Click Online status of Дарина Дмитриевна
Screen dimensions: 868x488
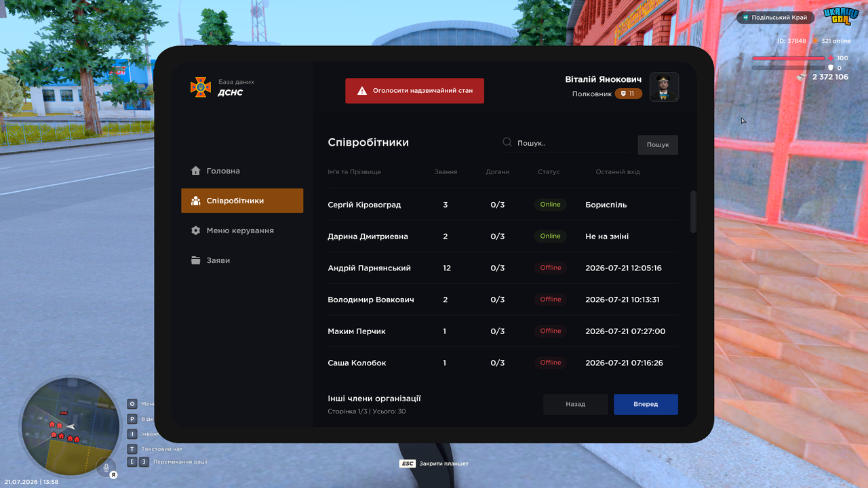tap(551, 237)
